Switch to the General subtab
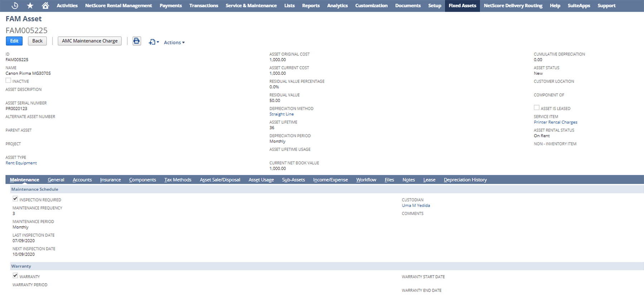Viewport: 644px width, 302px height. tap(56, 180)
